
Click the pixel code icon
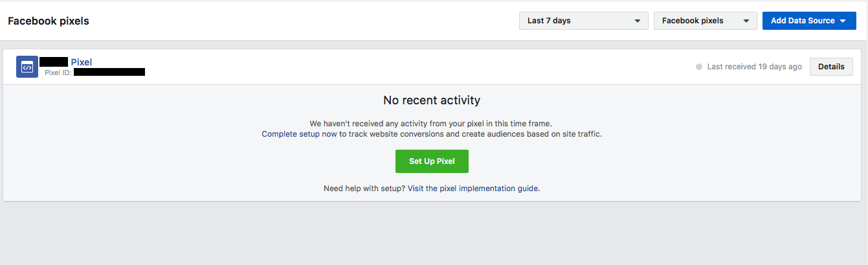coord(27,67)
